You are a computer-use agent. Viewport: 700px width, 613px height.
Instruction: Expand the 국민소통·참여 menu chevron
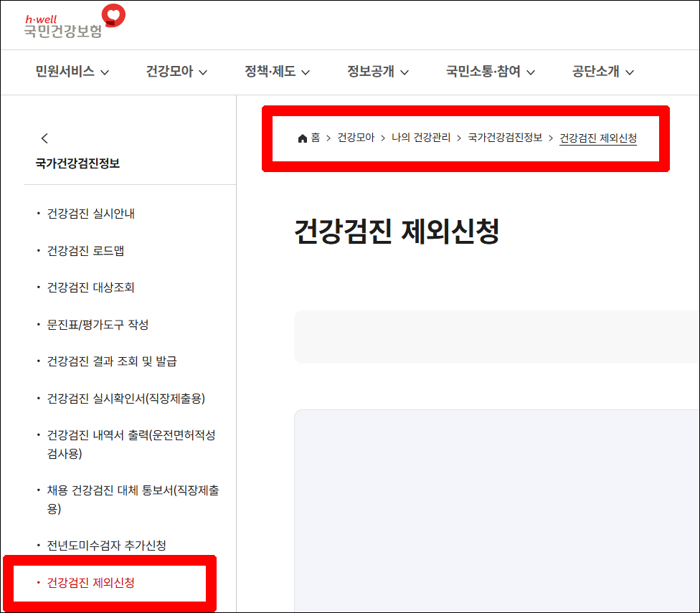pos(531,72)
